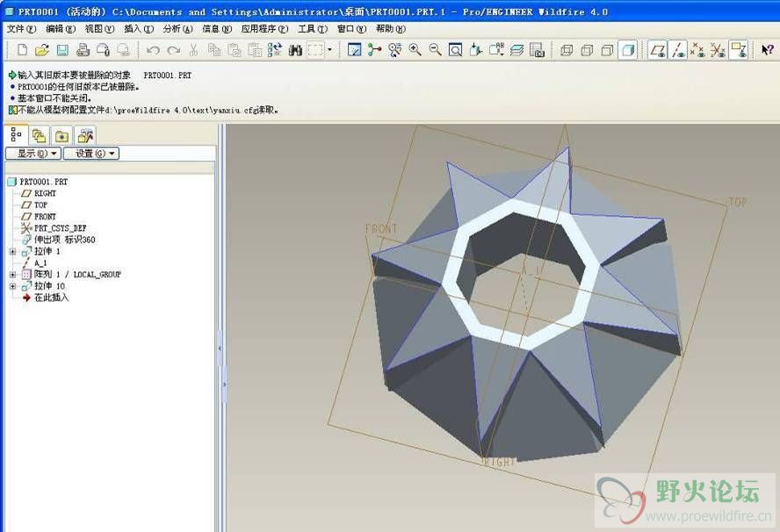780x532 pixels.
Task: Toggle datum axes visibility
Action: click(x=677, y=50)
